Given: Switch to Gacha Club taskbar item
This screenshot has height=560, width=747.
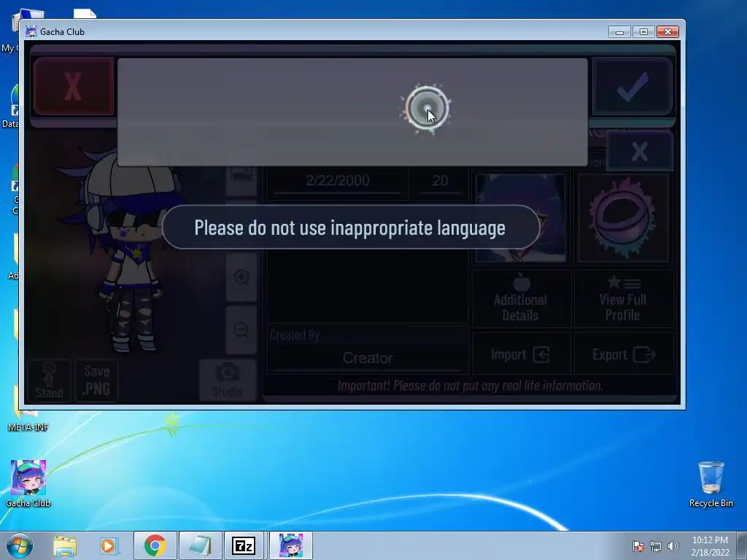Looking at the screenshot, I should click(x=290, y=545).
